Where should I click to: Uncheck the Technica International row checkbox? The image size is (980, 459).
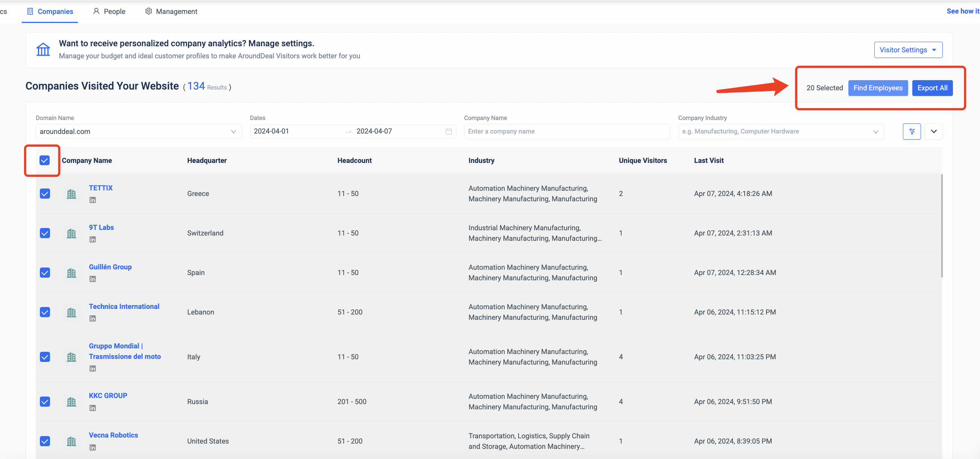[45, 312]
